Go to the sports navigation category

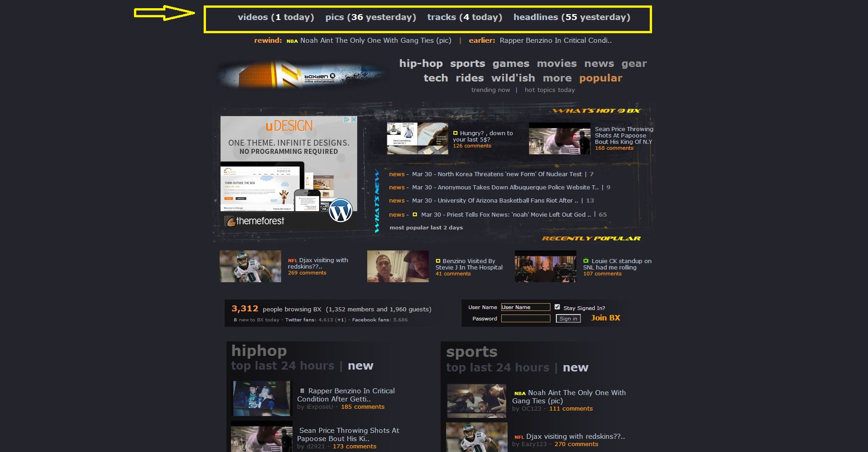point(467,64)
